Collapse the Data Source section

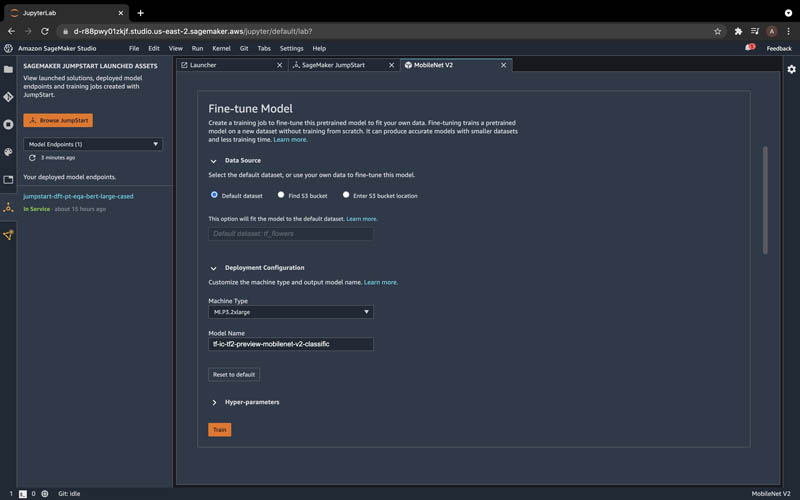213,161
